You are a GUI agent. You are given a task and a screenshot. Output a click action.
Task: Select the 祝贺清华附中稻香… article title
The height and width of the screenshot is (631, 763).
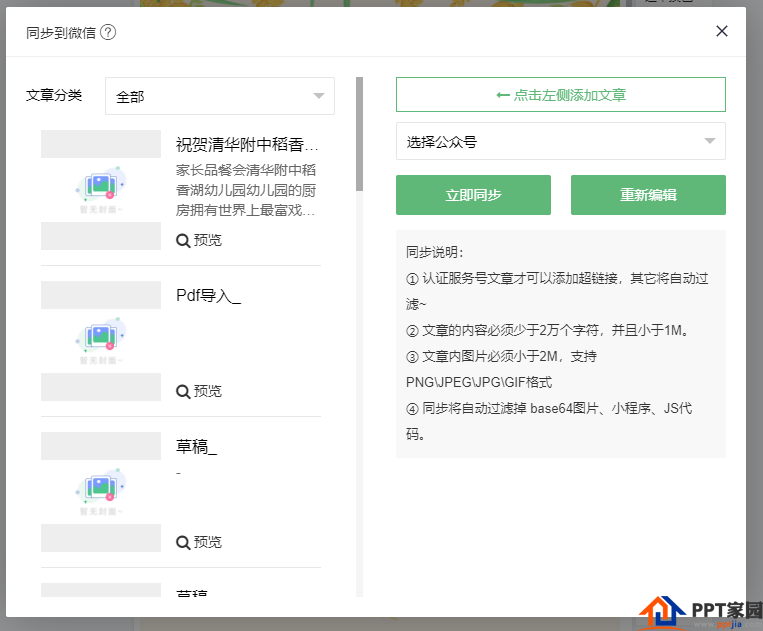tap(247, 144)
